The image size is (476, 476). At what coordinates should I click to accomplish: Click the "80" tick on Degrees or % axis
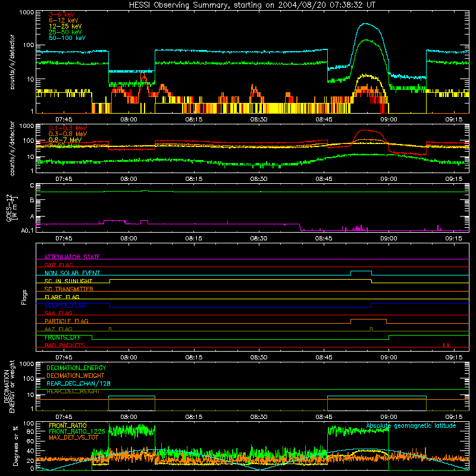point(30,431)
